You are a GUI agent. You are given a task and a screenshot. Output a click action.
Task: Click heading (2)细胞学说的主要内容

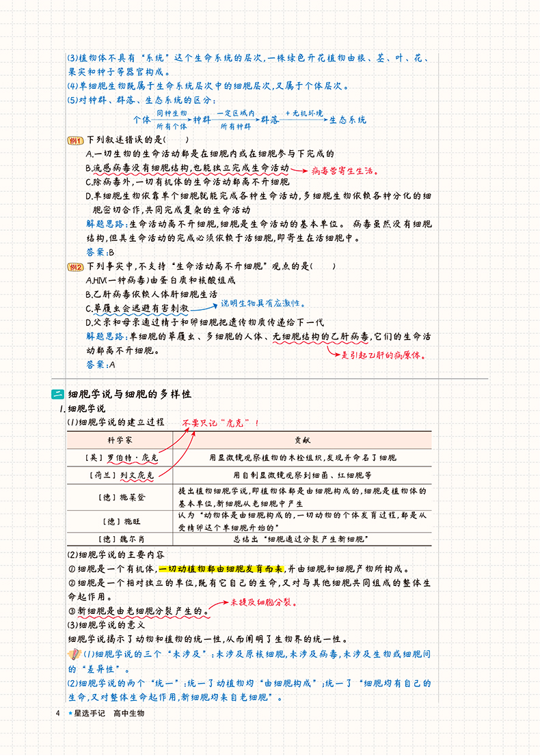116,555
